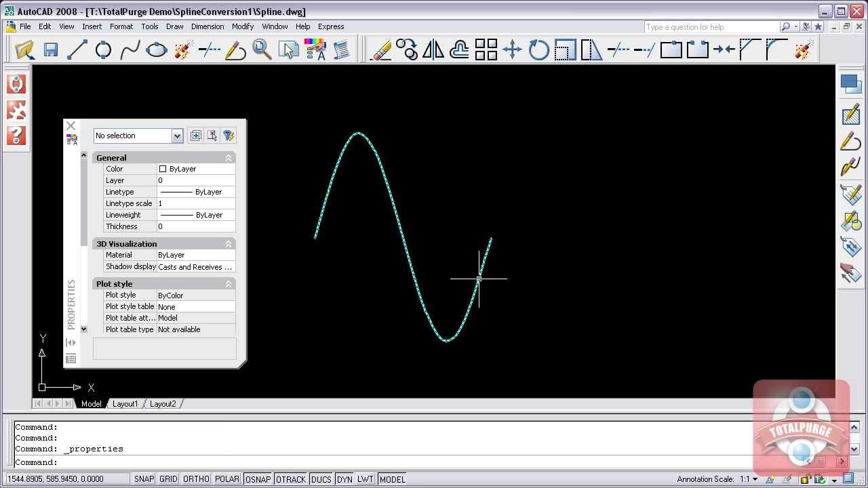This screenshot has width=868, height=488.
Task: Click the command line input
Action: (434, 462)
